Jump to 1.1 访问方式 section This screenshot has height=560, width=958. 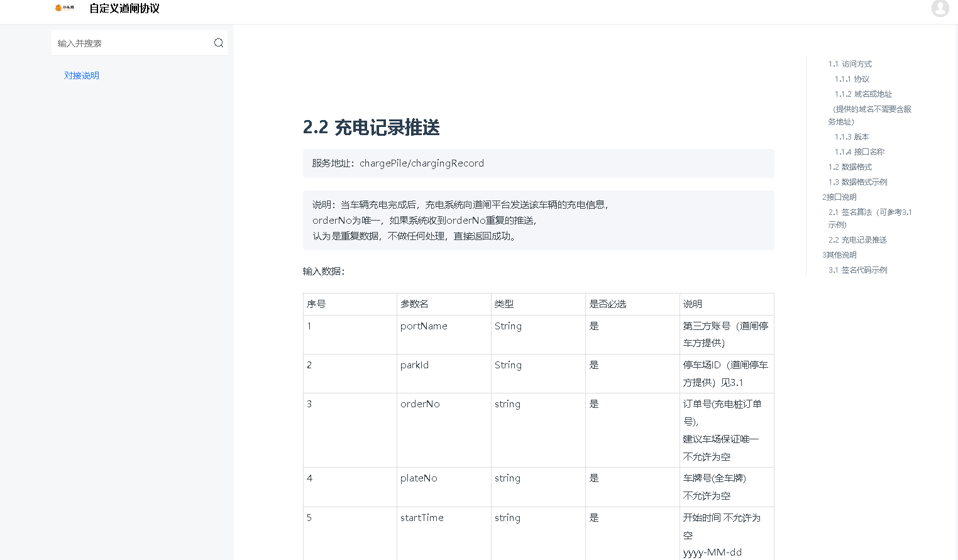pyautogui.click(x=850, y=64)
